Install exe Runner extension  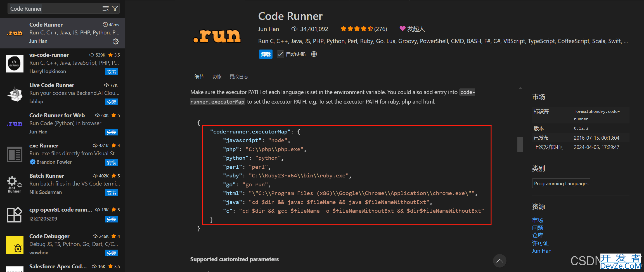(x=112, y=162)
